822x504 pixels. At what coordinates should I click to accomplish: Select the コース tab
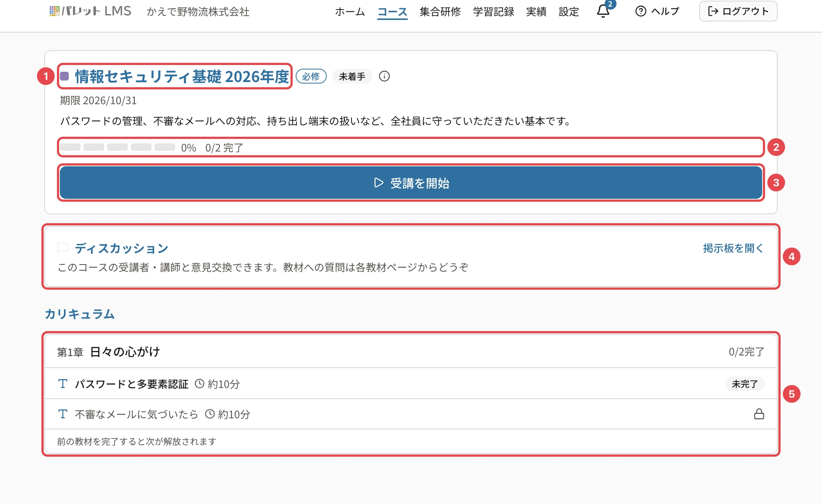point(392,12)
